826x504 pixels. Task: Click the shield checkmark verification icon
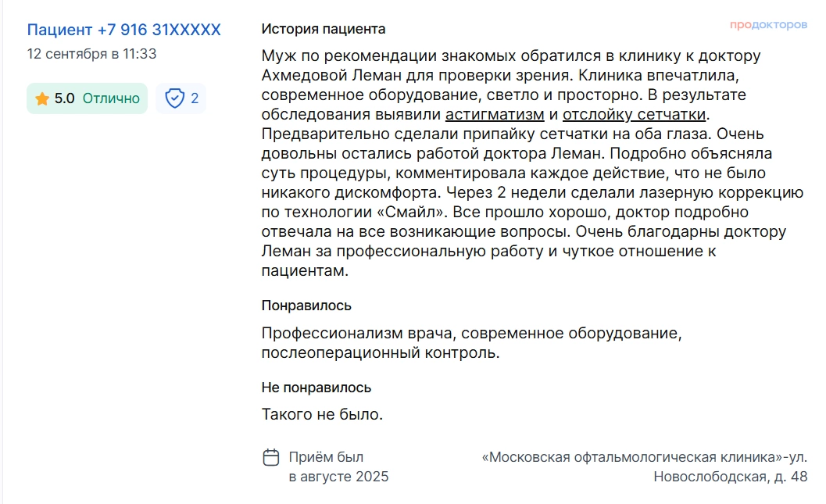click(174, 98)
